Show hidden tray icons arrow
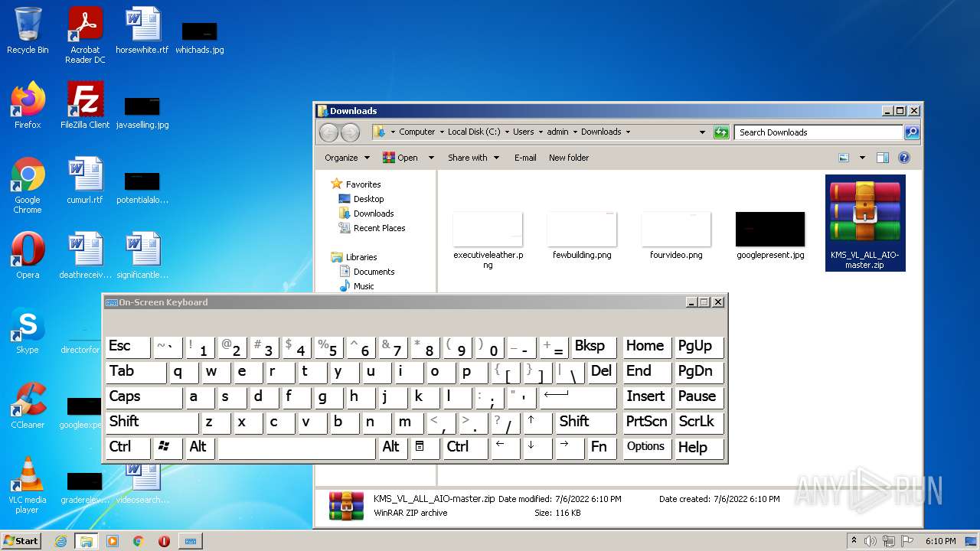 tap(854, 541)
